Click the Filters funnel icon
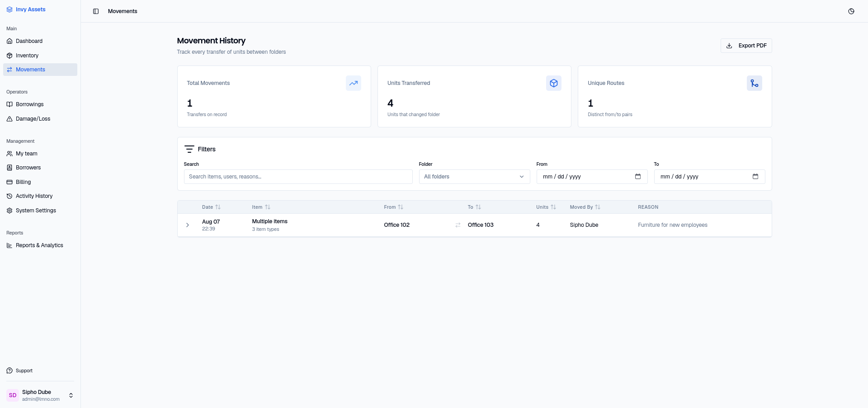Screen dimensions: 868x408 pyautogui.click(x=189, y=149)
